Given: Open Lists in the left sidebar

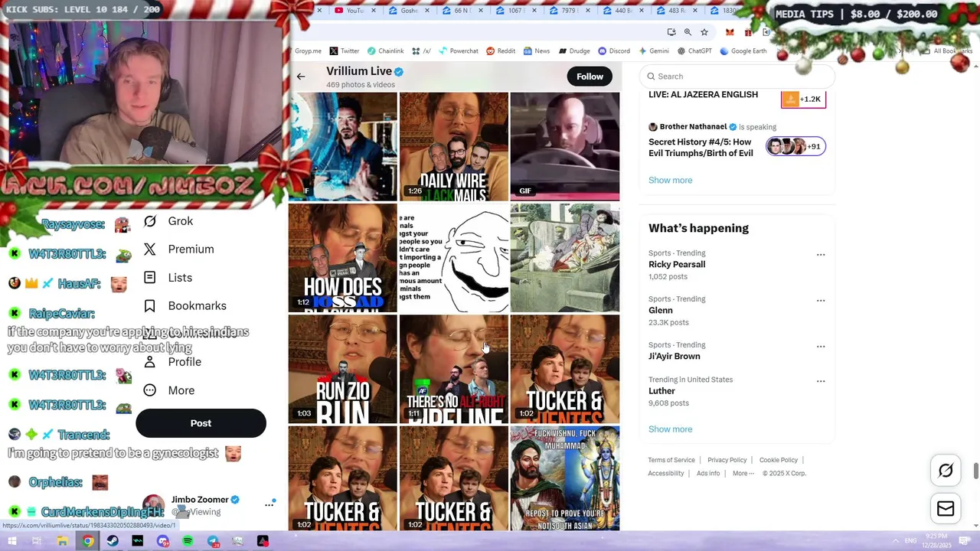Looking at the screenshot, I should pos(168,278).
